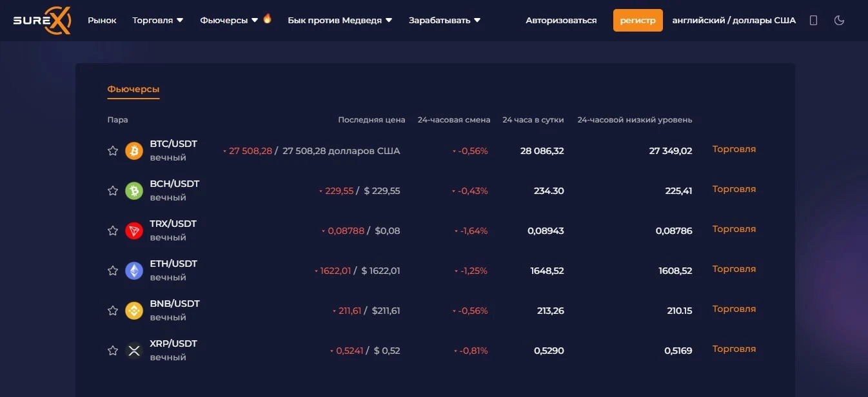This screenshot has width=868, height=397.
Task: Click the -0,81% change value
Action: pyautogui.click(x=473, y=351)
